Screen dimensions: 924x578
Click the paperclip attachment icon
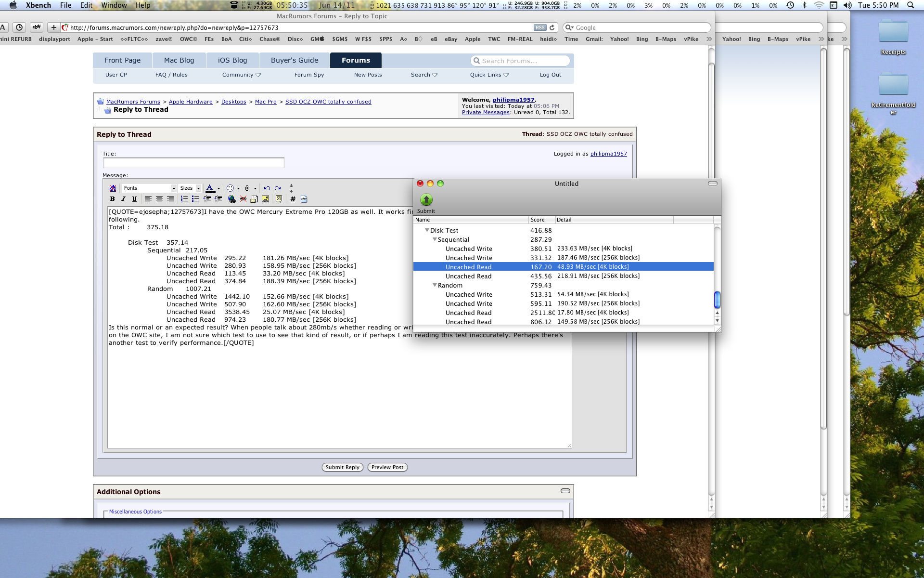point(247,188)
